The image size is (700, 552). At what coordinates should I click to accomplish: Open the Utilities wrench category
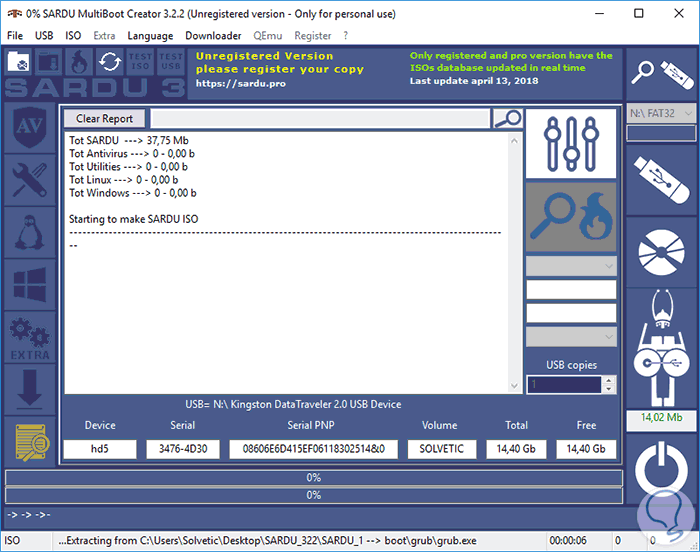pyautogui.click(x=29, y=180)
